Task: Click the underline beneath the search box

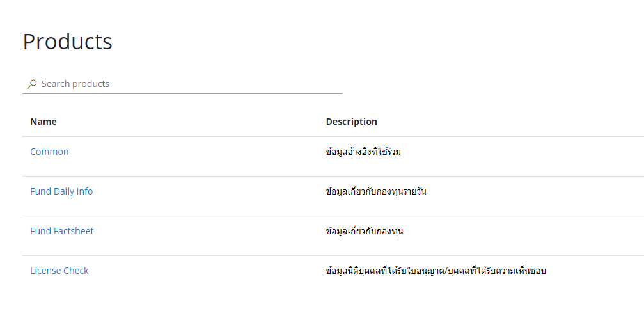Action: click(182, 93)
